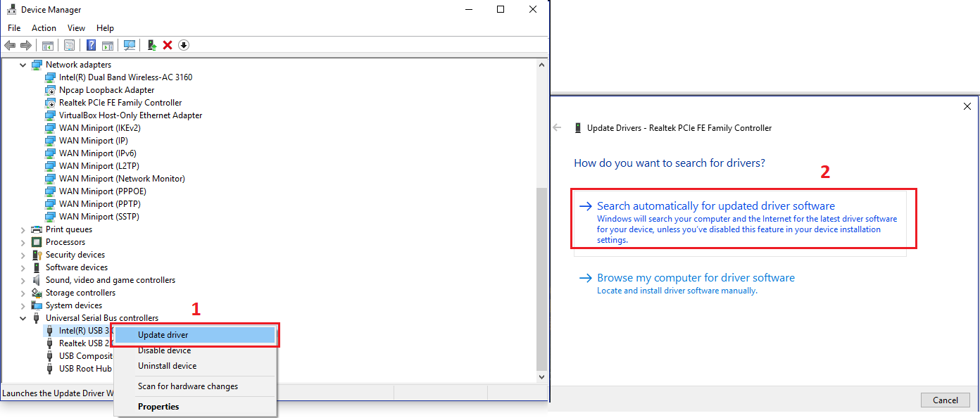Click Browse my computer for driver software
Image resolution: width=980 pixels, height=418 pixels.
696,278
